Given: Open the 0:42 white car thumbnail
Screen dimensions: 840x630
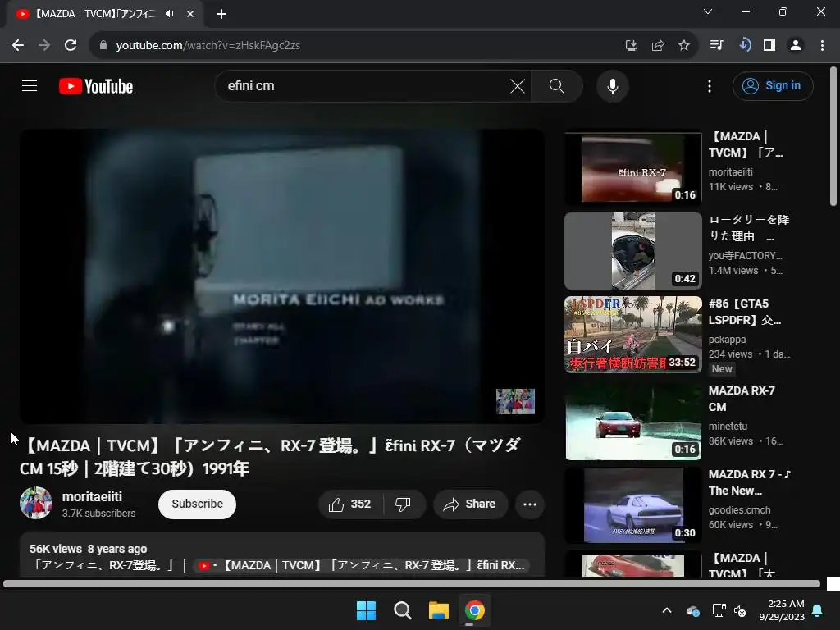Looking at the screenshot, I should pos(633,251).
